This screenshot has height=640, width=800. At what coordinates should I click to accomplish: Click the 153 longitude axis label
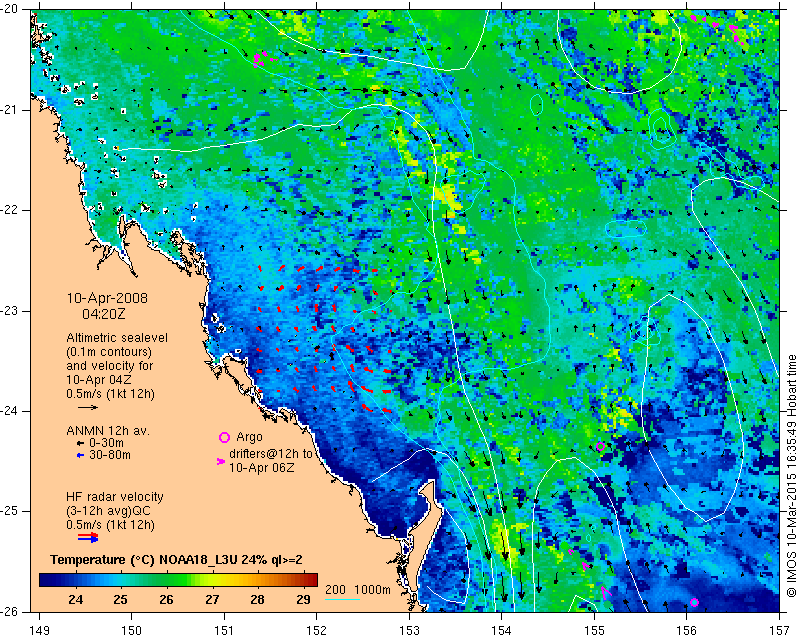coord(409,631)
